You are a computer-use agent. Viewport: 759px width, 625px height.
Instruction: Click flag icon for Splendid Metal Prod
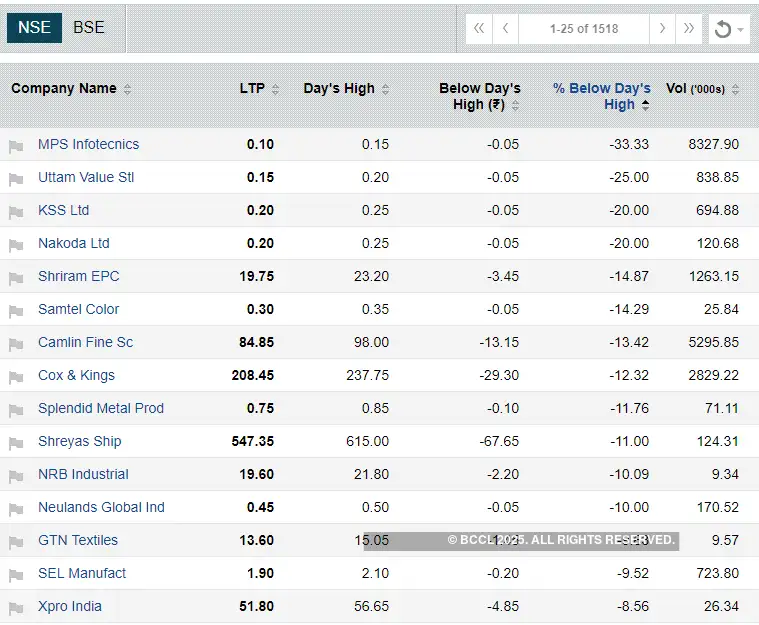[x=16, y=410]
